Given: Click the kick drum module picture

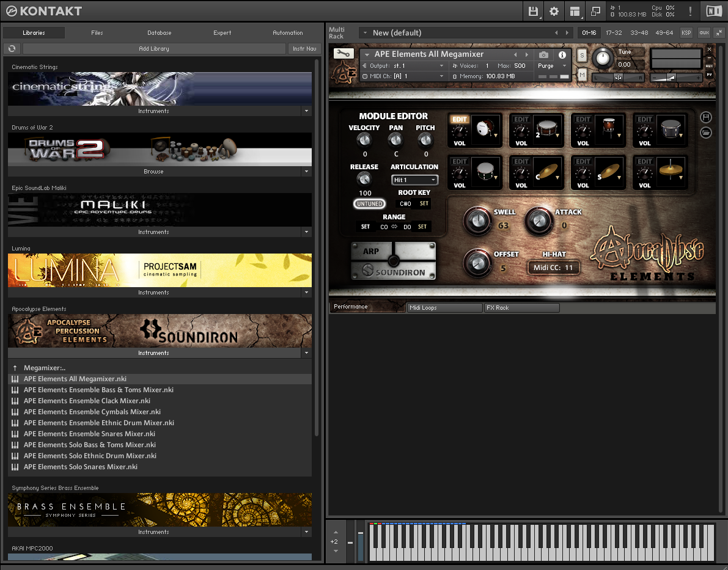Looking at the screenshot, I should [486, 128].
